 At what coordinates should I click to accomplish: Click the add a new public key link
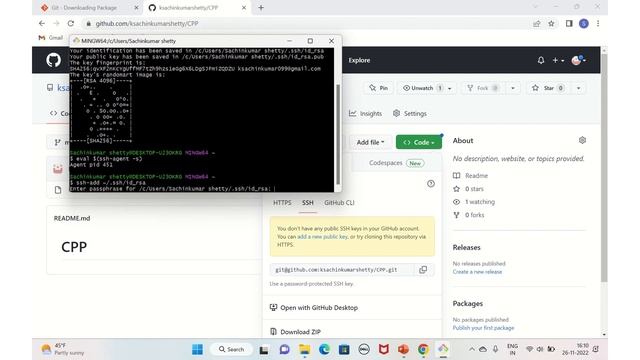322,237
